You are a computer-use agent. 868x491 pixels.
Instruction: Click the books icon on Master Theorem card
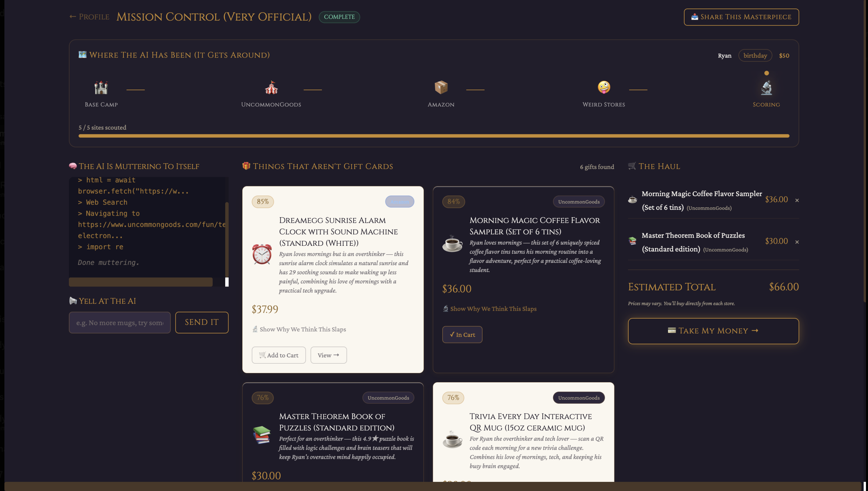click(262, 435)
